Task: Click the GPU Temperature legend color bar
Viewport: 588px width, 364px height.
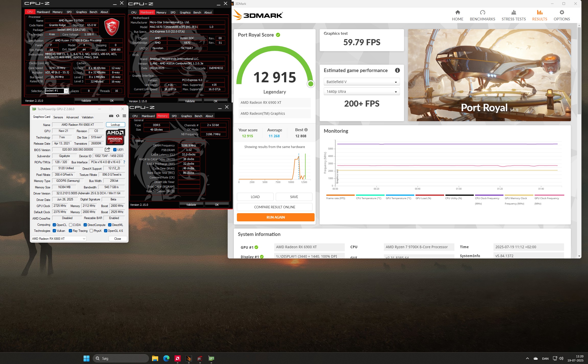Action: (x=400, y=195)
